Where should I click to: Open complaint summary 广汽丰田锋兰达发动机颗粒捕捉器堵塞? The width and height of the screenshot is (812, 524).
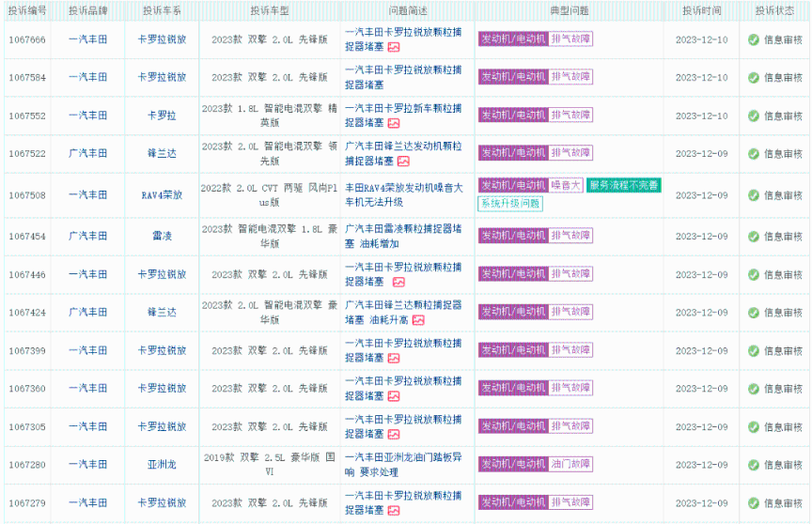click(x=403, y=154)
